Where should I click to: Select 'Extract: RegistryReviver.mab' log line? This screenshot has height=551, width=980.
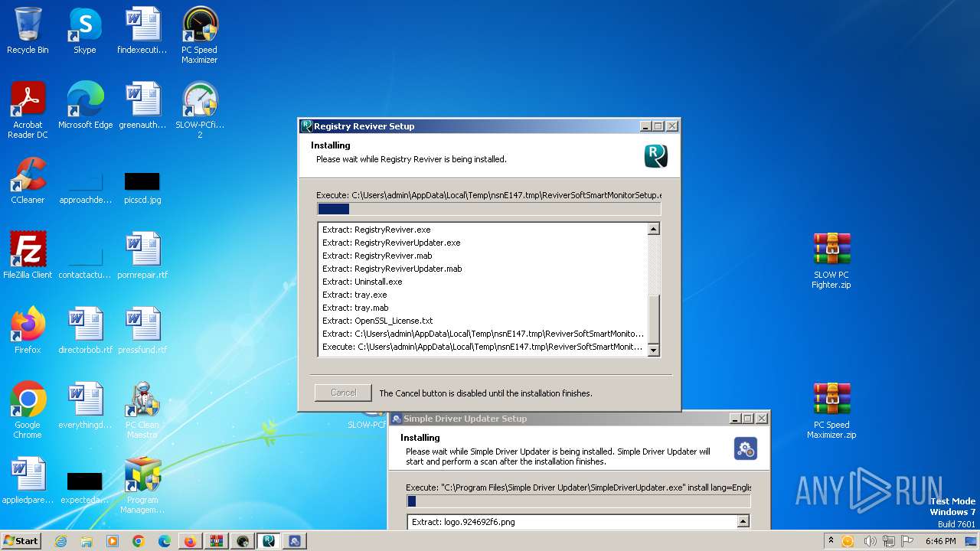(x=377, y=256)
